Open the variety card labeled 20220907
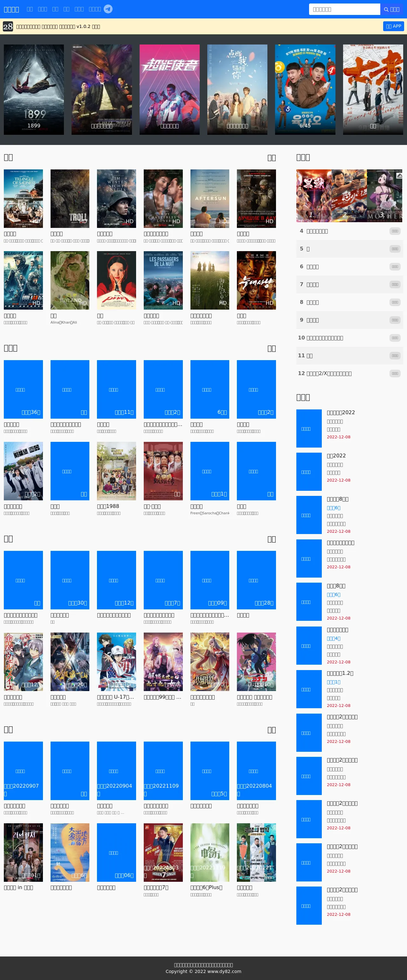 click(23, 771)
